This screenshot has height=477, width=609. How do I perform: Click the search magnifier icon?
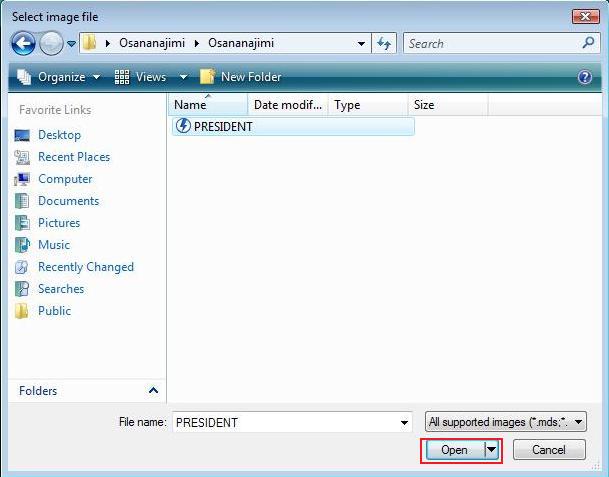588,44
